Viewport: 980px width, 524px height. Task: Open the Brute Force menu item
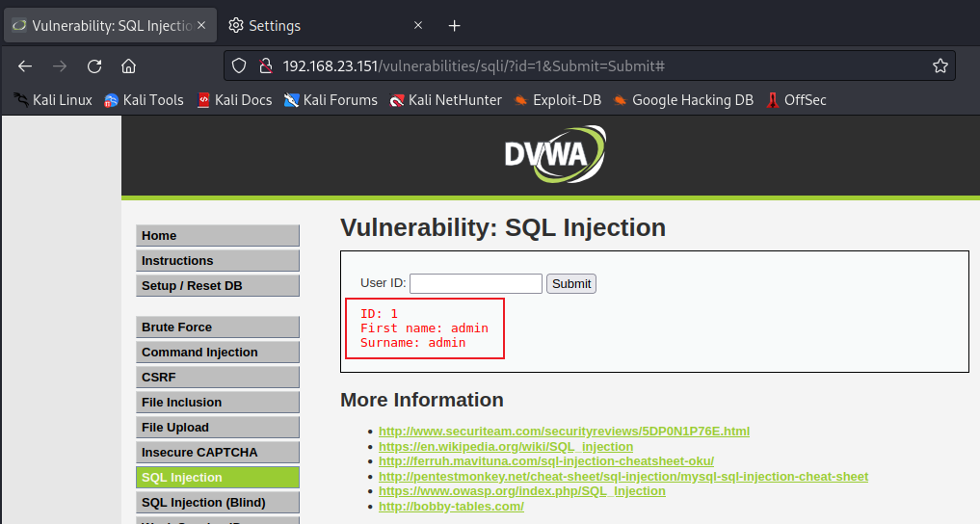218,327
